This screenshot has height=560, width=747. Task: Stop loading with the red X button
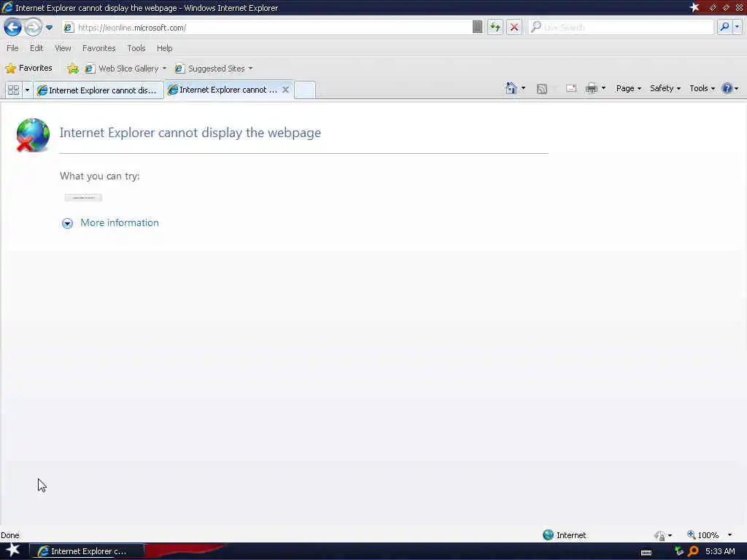tap(514, 27)
